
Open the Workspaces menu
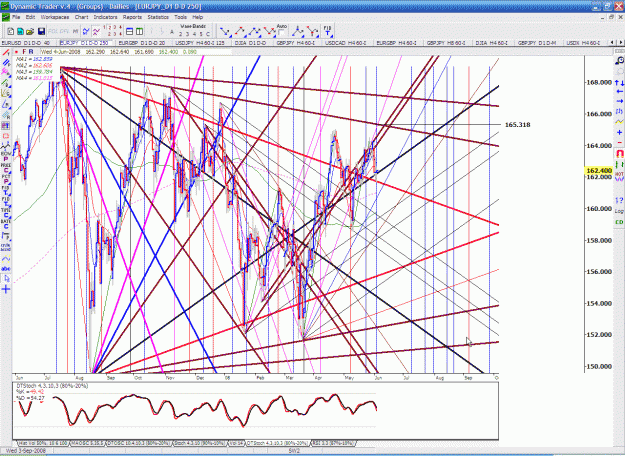(55, 17)
